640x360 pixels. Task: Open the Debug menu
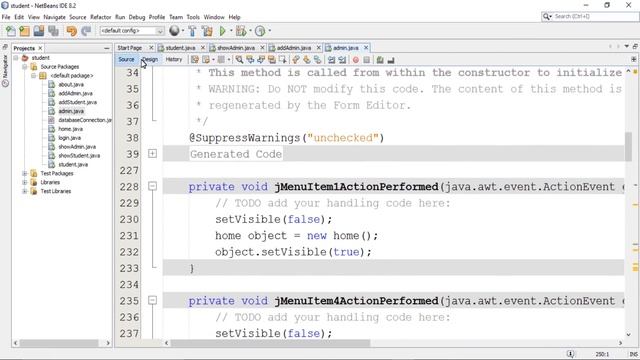(137, 17)
